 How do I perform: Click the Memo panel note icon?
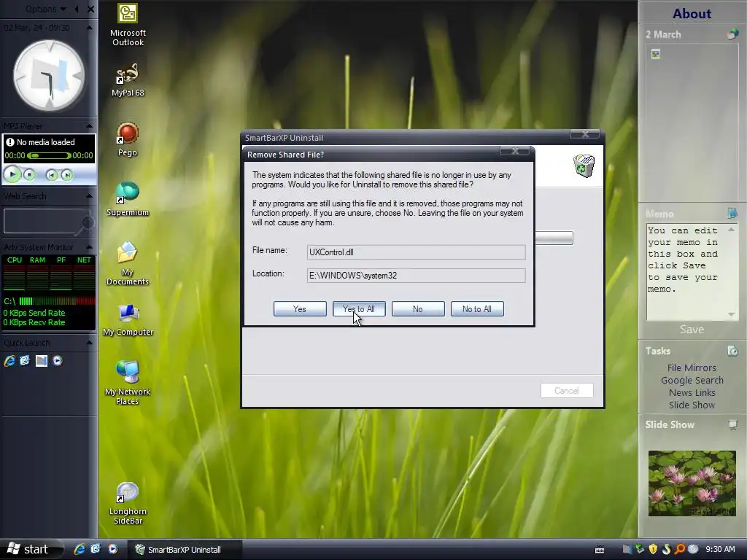(732, 213)
